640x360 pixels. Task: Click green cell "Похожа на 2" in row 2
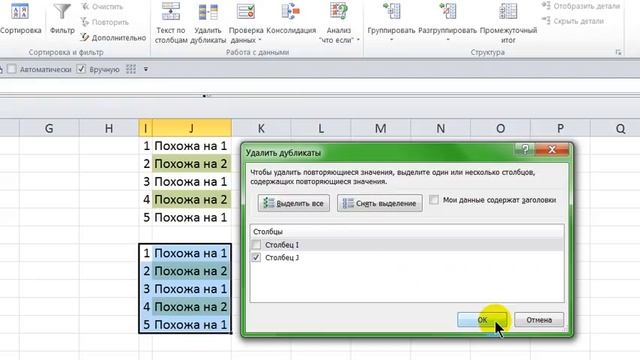[191, 164]
